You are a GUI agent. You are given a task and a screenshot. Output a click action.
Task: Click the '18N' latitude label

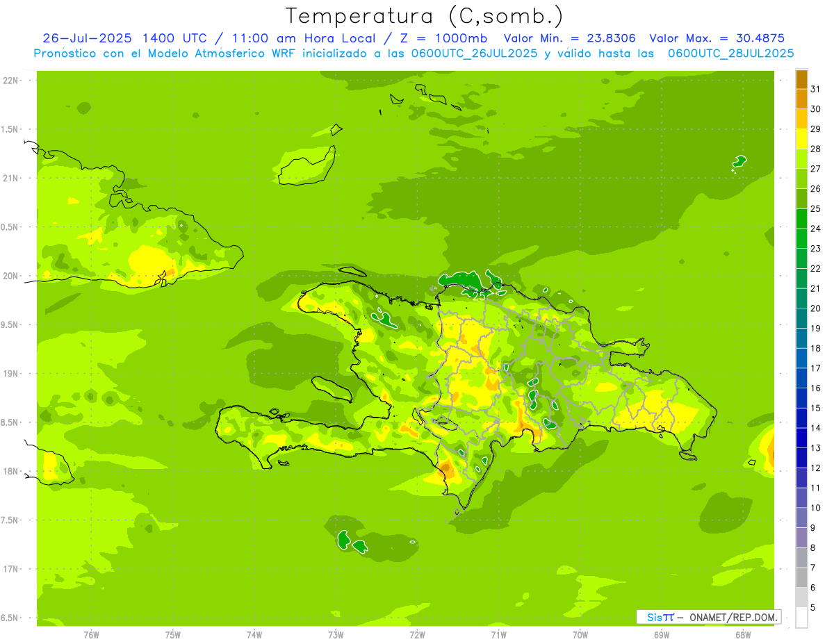[x=10, y=472]
